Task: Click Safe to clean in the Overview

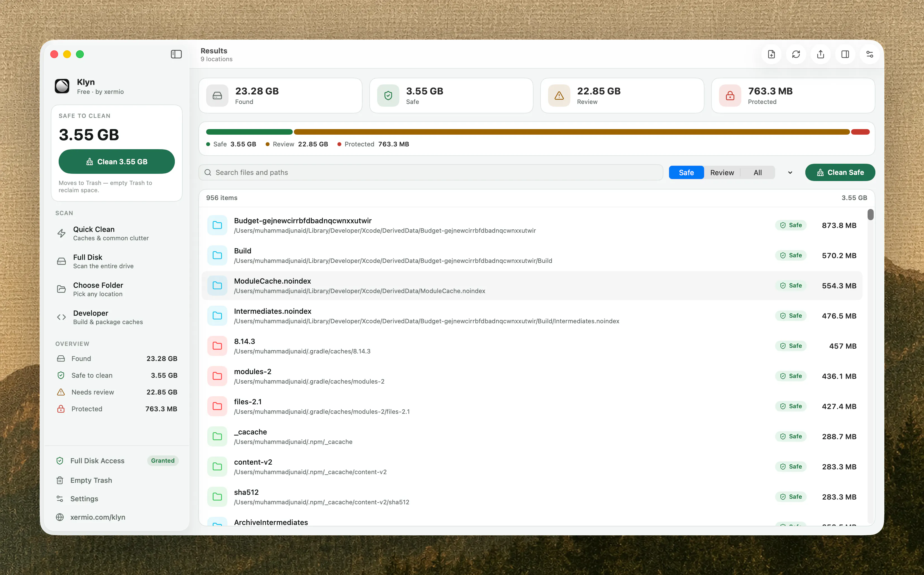Action: (116, 375)
